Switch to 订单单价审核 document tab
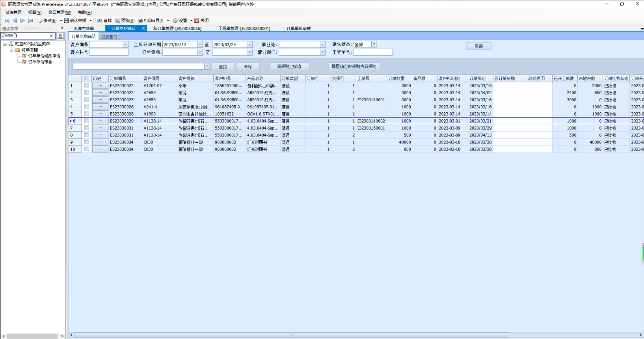This screenshot has height=339, width=644. point(298,28)
